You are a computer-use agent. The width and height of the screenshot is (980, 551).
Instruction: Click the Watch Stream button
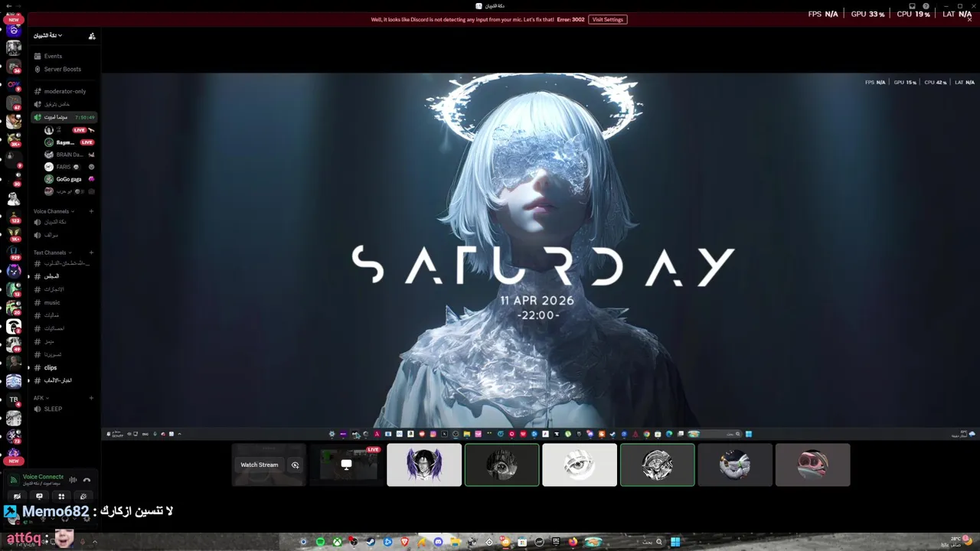pyautogui.click(x=260, y=465)
